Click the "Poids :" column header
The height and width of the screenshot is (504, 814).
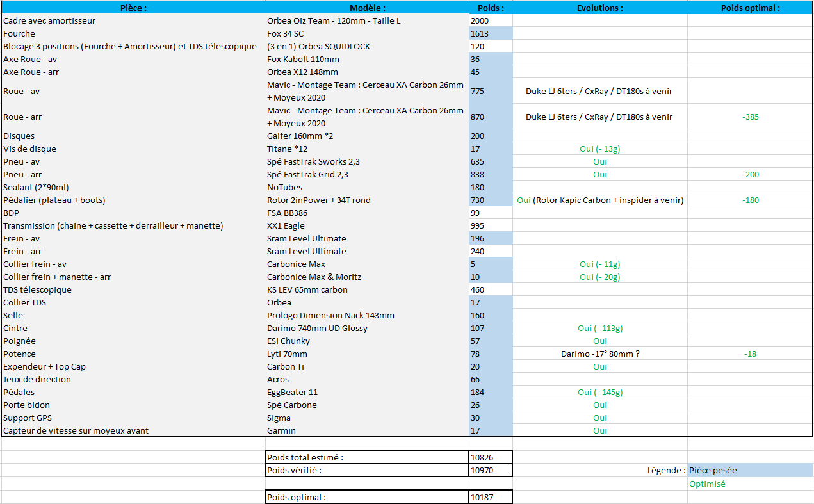pos(491,8)
